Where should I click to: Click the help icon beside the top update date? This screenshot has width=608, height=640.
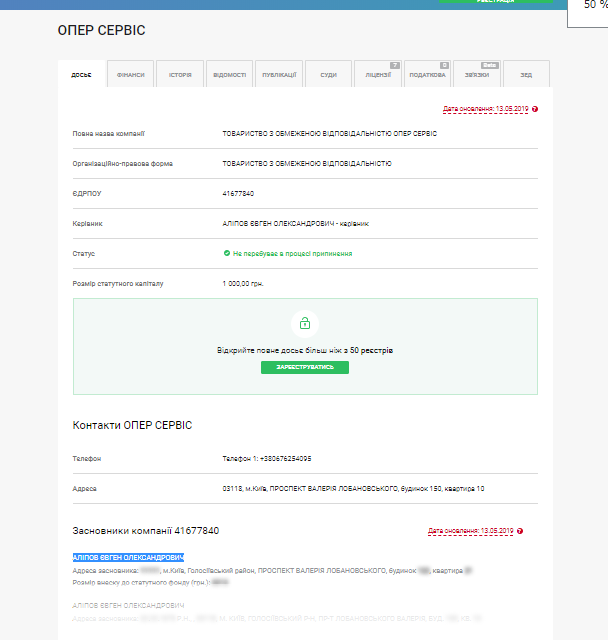(x=535, y=109)
